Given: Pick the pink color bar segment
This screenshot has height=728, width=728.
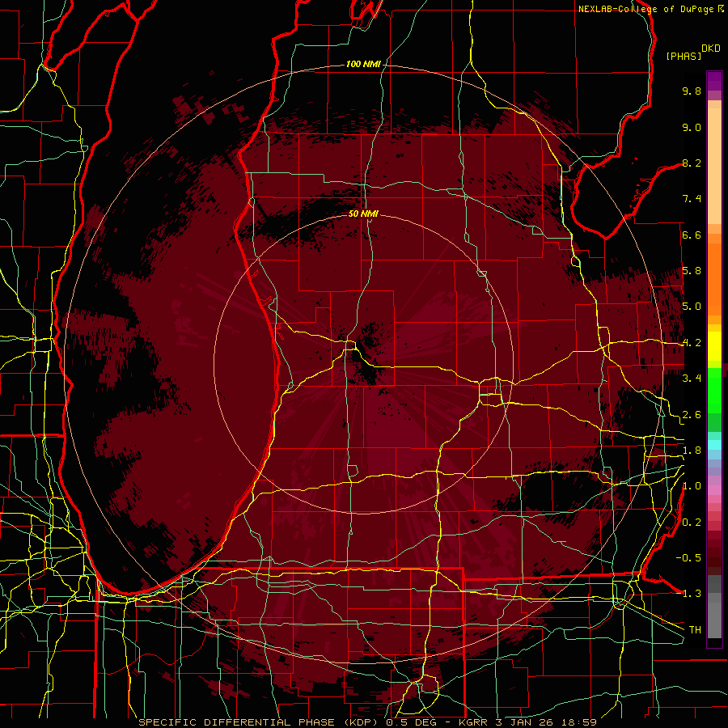Looking at the screenshot, I should click(714, 490).
